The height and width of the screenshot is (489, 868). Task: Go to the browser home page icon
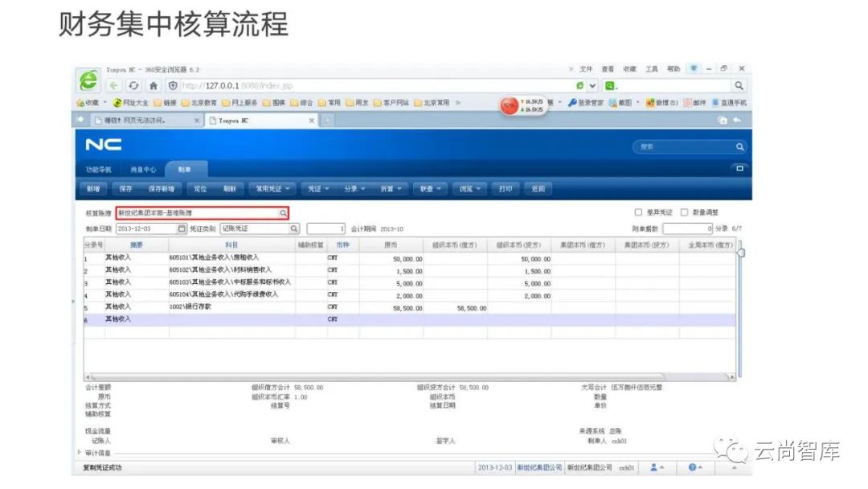(154, 86)
